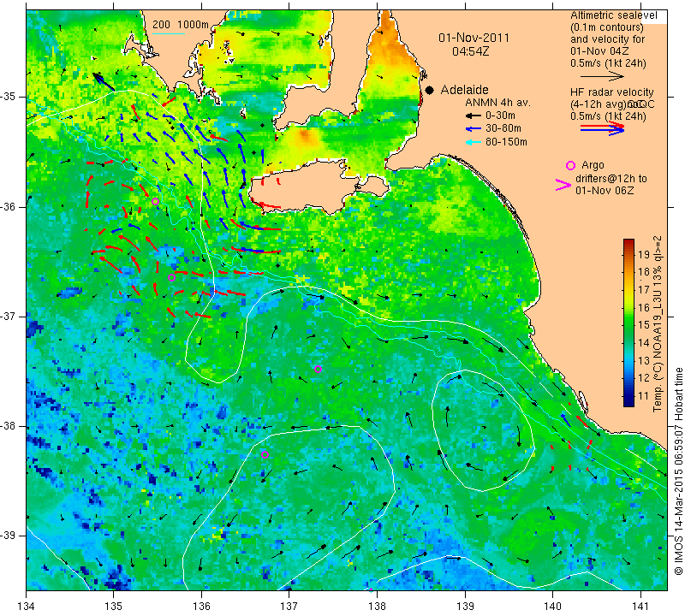Click the 80-150m depth label
Viewport: 685px width, 616px height.
point(506,142)
